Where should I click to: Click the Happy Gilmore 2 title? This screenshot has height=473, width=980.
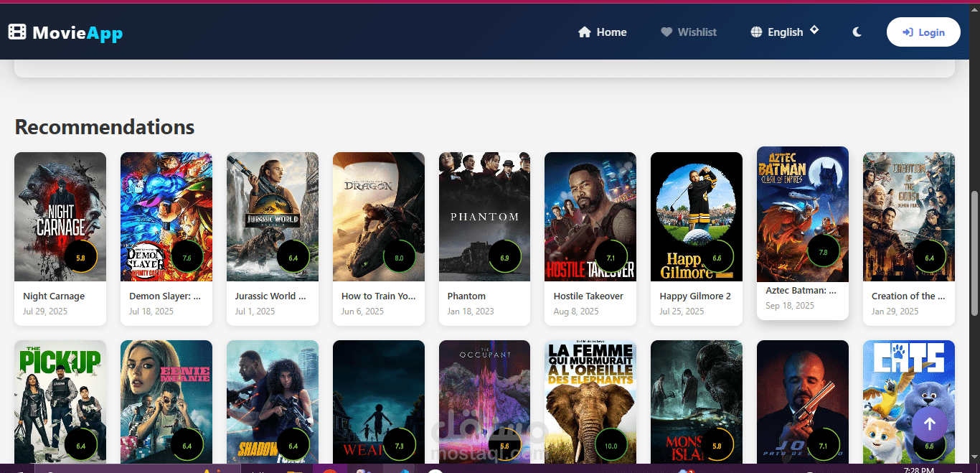695,296
